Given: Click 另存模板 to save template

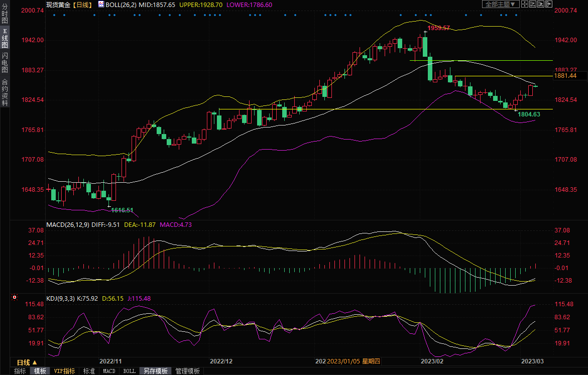Looking at the screenshot, I should click(156, 371).
